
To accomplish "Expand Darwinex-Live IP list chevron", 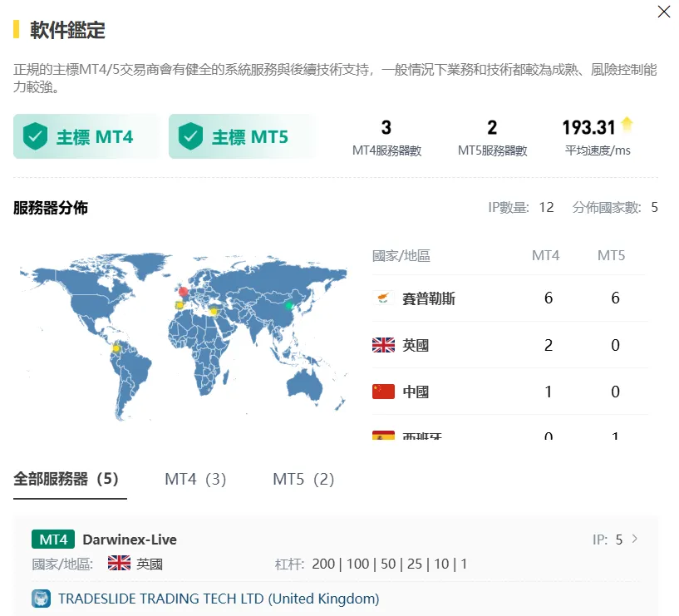I will click(634, 539).
